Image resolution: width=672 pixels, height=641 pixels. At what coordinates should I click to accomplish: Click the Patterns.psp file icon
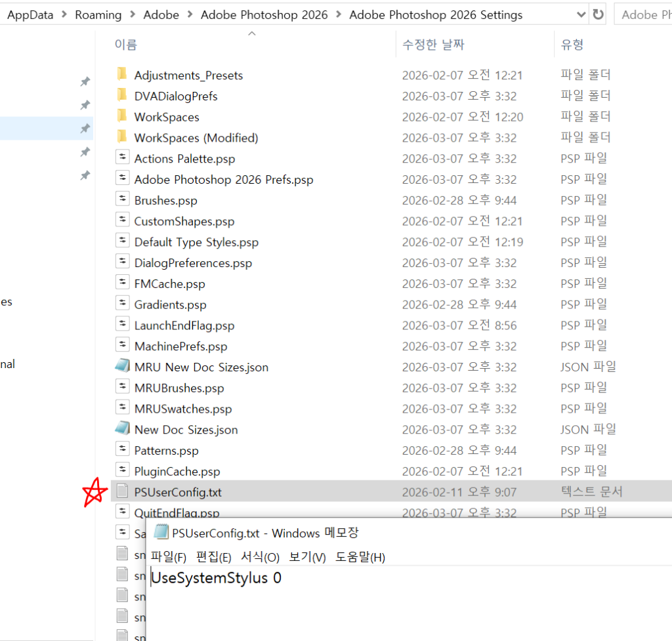click(x=123, y=449)
